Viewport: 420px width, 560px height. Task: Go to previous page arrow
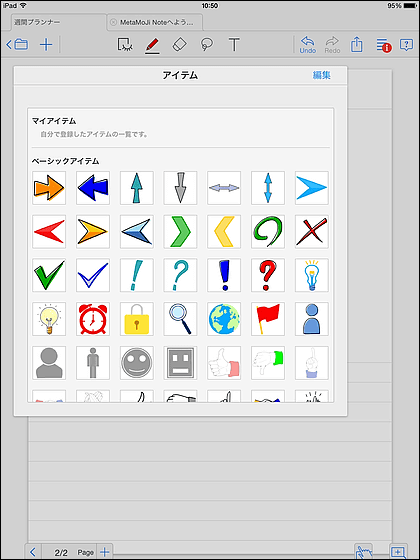33,552
